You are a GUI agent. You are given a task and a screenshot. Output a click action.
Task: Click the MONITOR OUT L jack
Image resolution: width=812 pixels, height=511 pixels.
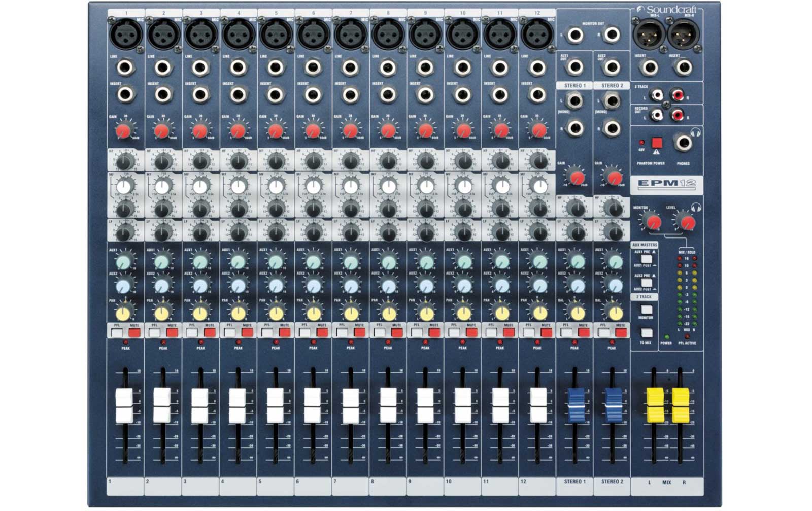point(575,35)
